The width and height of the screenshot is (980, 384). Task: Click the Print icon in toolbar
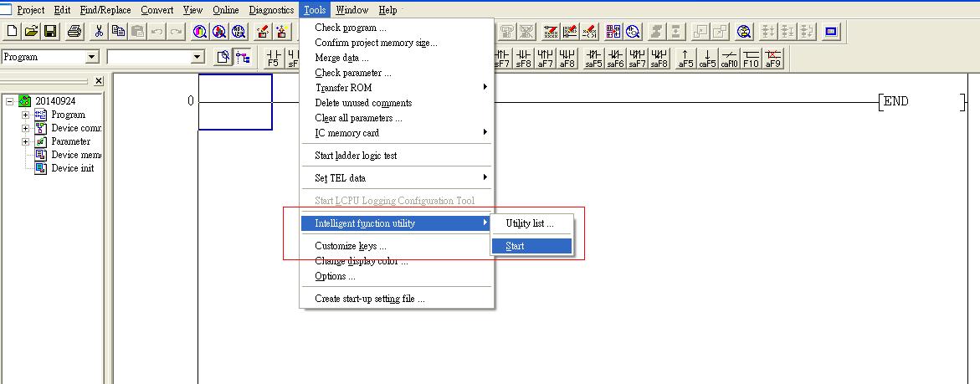click(x=74, y=32)
